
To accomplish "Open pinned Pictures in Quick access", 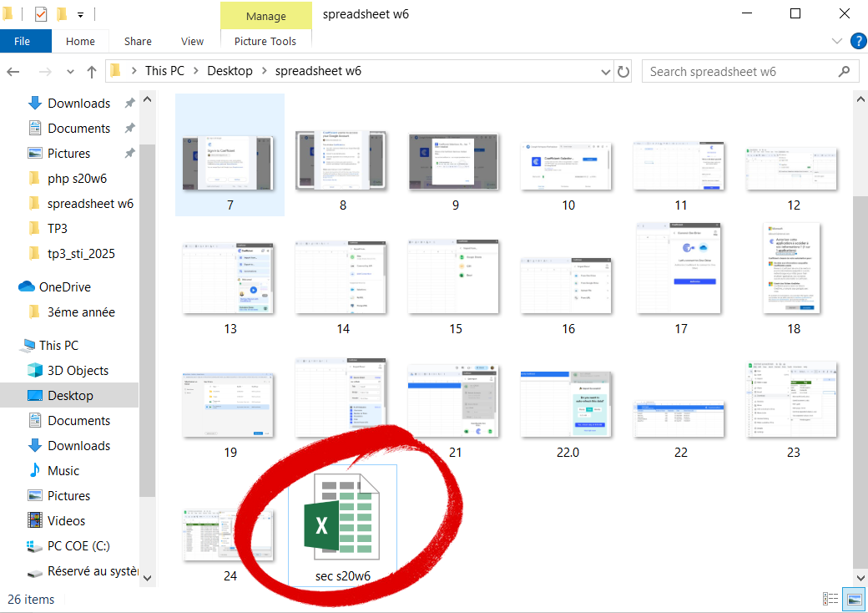I will coord(68,154).
